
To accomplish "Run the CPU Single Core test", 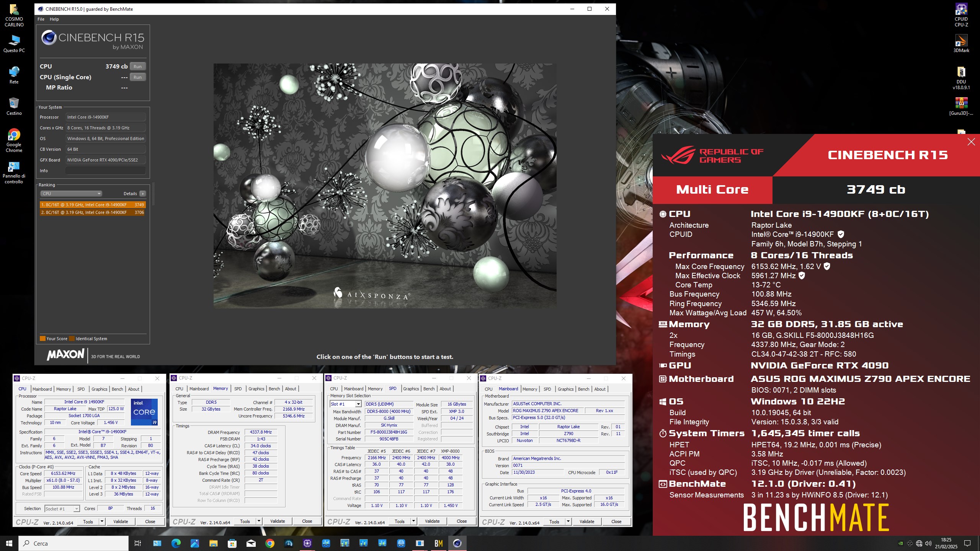I will [138, 77].
